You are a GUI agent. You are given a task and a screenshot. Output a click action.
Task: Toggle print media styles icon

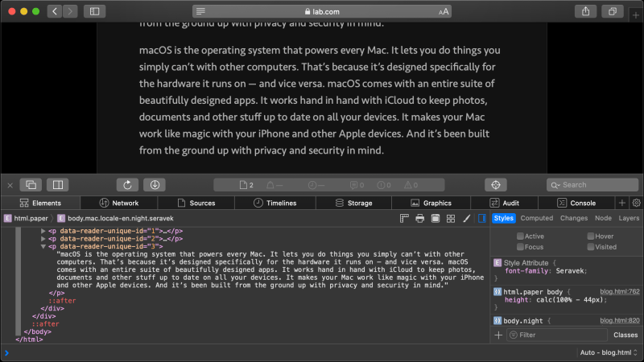pyautogui.click(x=419, y=218)
